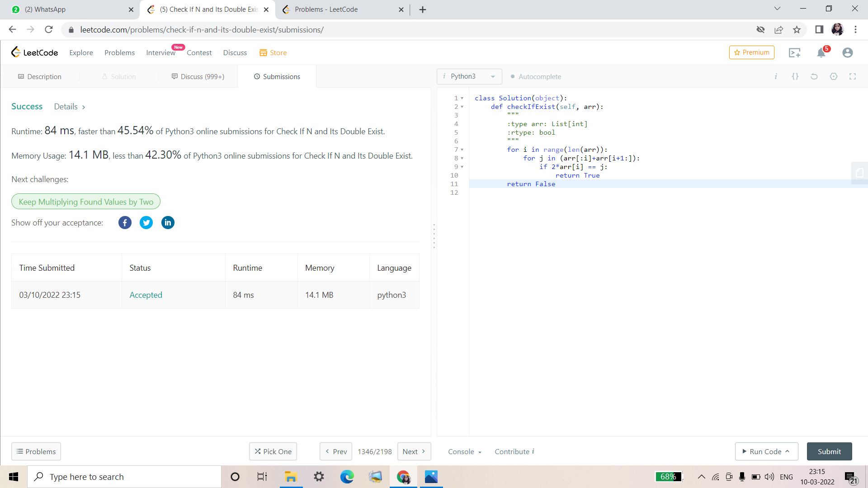This screenshot has width=868, height=488.
Task: Click the eye-slash tracking icon in address bar
Action: (760, 30)
